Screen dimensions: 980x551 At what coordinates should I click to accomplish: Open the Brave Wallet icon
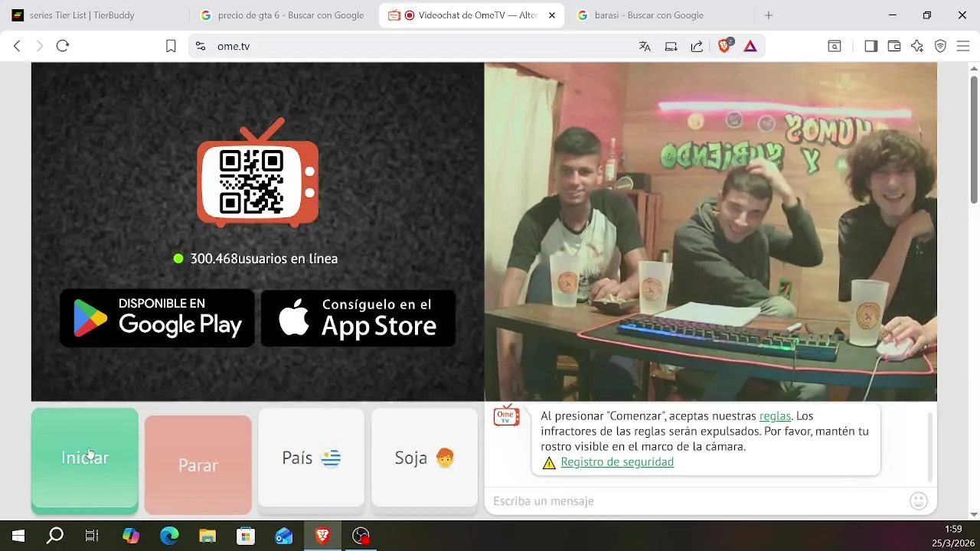click(x=893, y=46)
